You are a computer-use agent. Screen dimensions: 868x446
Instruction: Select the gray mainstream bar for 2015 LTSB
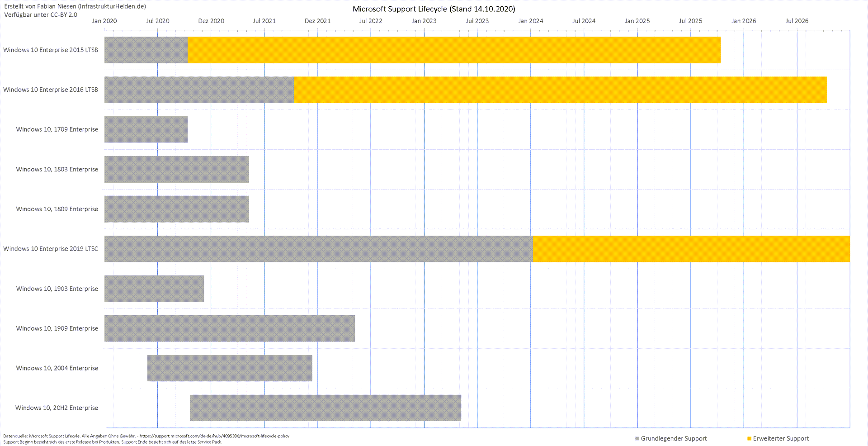[x=146, y=50]
